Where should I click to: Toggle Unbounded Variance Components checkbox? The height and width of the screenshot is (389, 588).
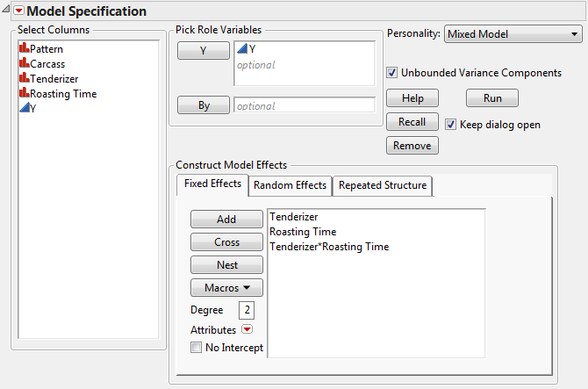click(x=392, y=73)
